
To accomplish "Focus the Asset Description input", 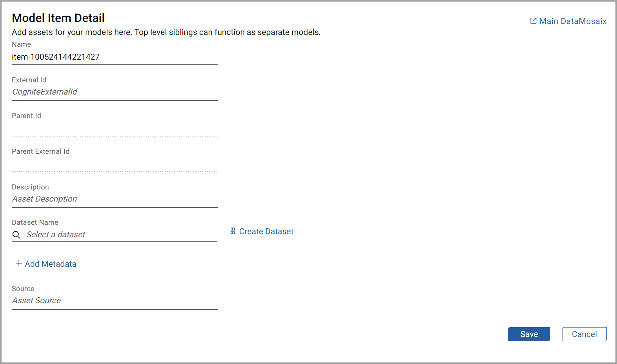I will (115, 199).
